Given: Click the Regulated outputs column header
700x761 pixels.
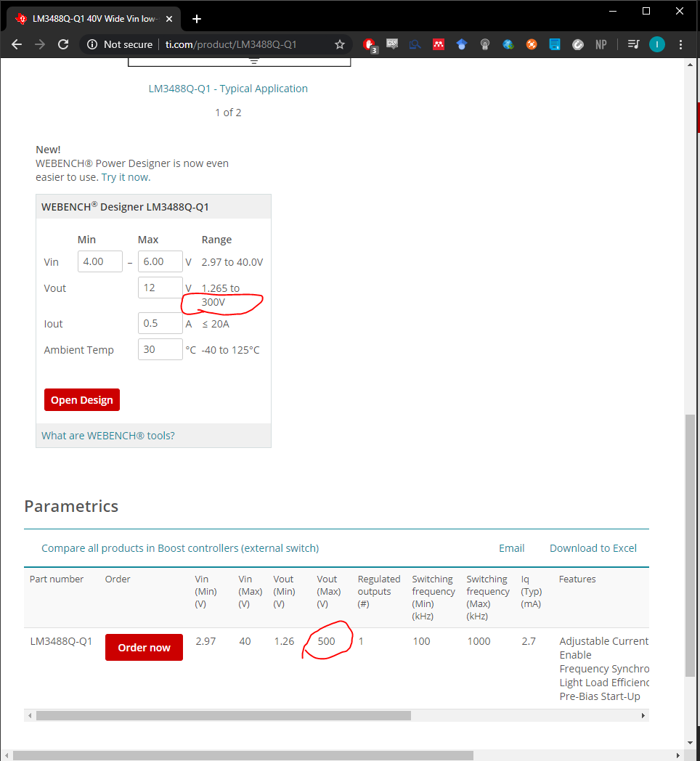Looking at the screenshot, I should [379, 592].
